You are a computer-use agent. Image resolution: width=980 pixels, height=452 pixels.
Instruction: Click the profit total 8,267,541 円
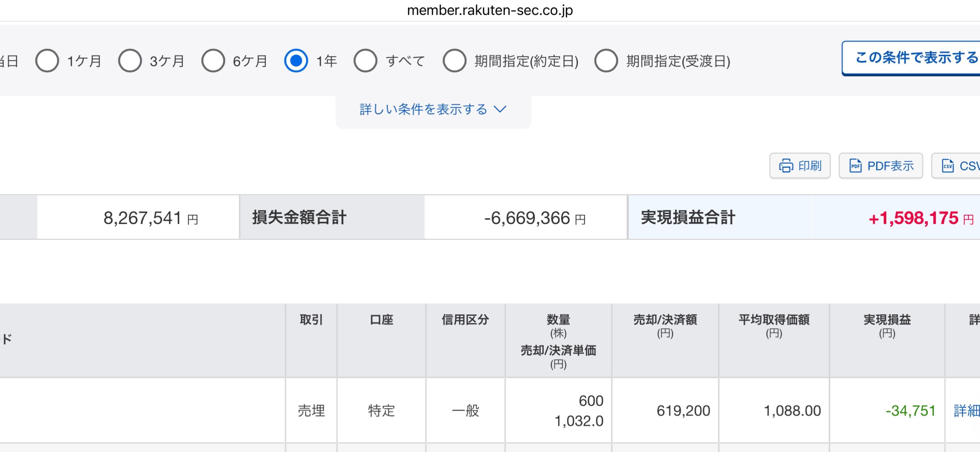tap(151, 218)
